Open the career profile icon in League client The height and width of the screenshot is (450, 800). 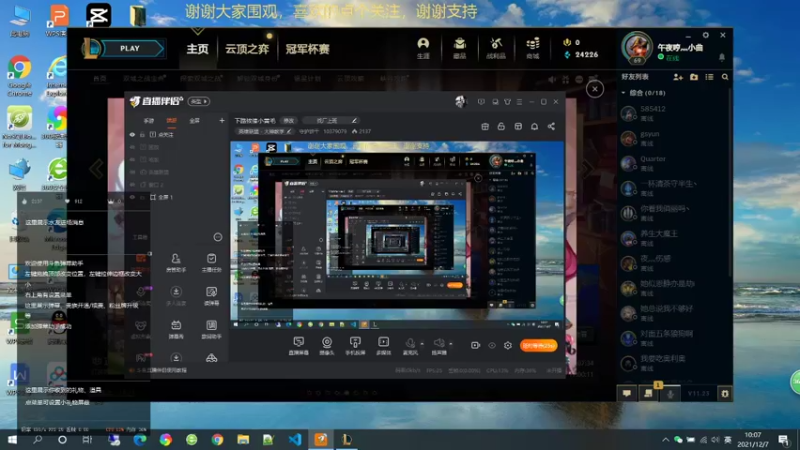[x=423, y=48]
